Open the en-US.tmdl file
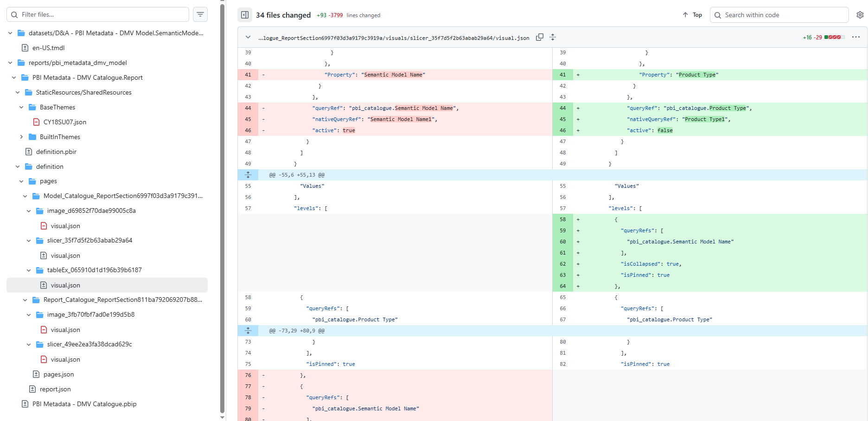Viewport: 868px width, 421px height. click(47, 48)
